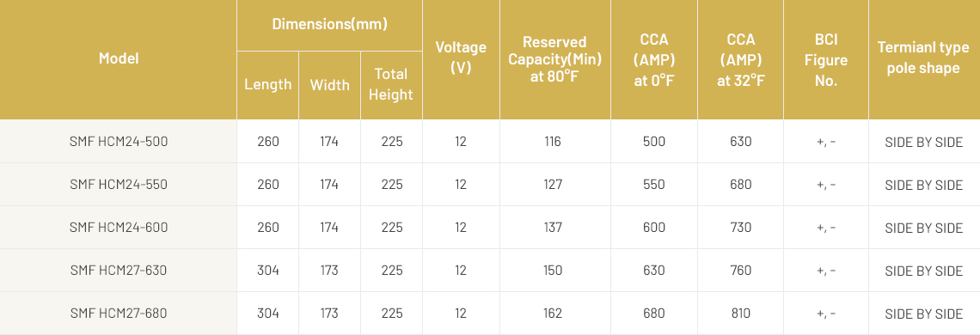Click the SMF HCM24-600 model name
The width and height of the screenshot is (980, 335).
(x=118, y=228)
